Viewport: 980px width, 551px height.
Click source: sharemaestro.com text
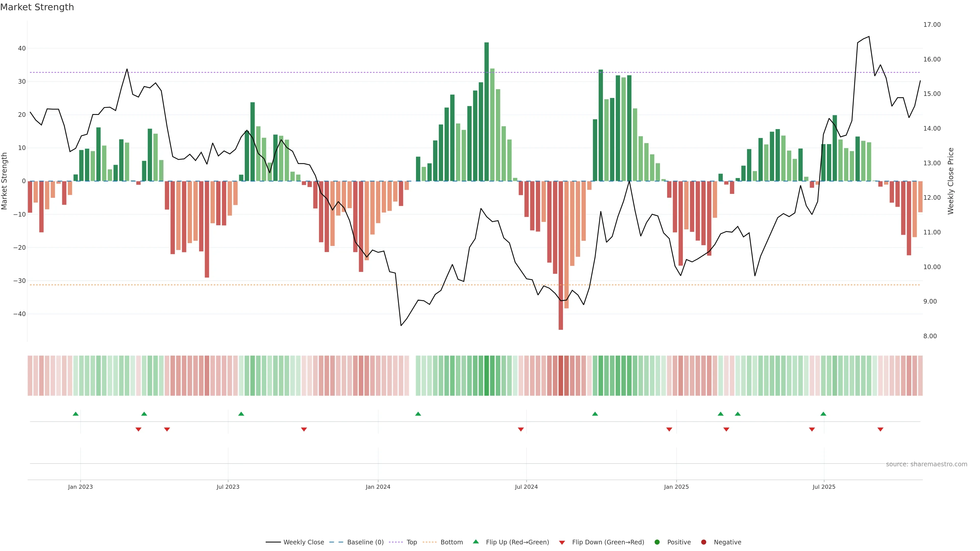point(926,464)
